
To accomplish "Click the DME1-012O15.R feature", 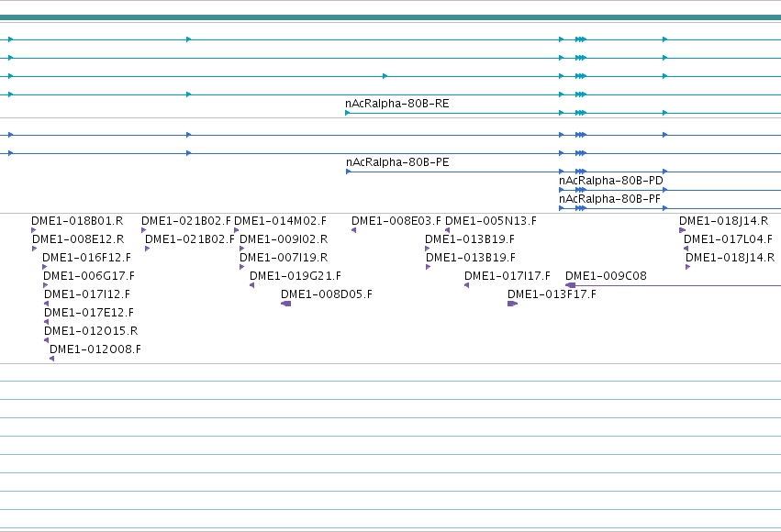I will click(x=91, y=331).
